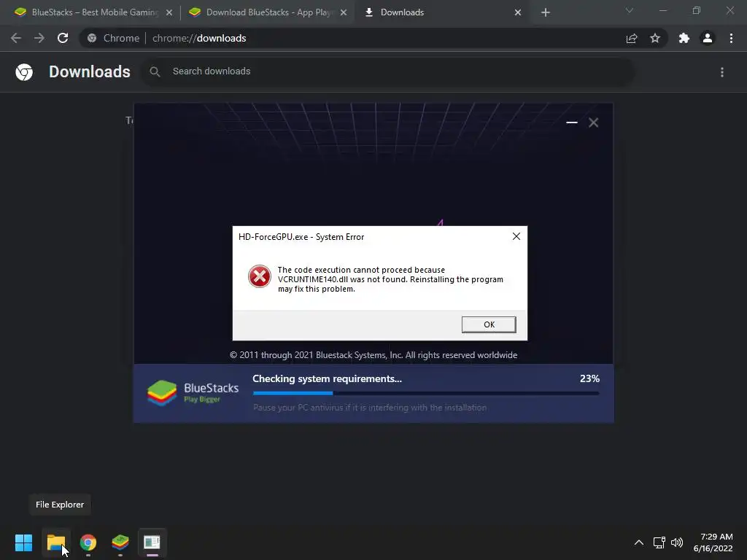Screen dimensions: 747x560
Task: Open the Chrome profile icon
Action: 708,38
